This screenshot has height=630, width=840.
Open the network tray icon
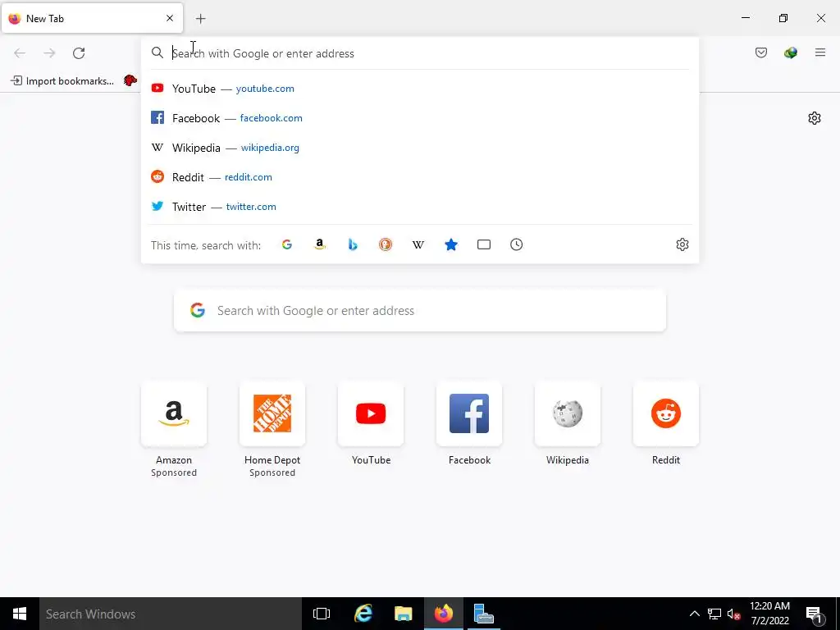click(714, 614)
